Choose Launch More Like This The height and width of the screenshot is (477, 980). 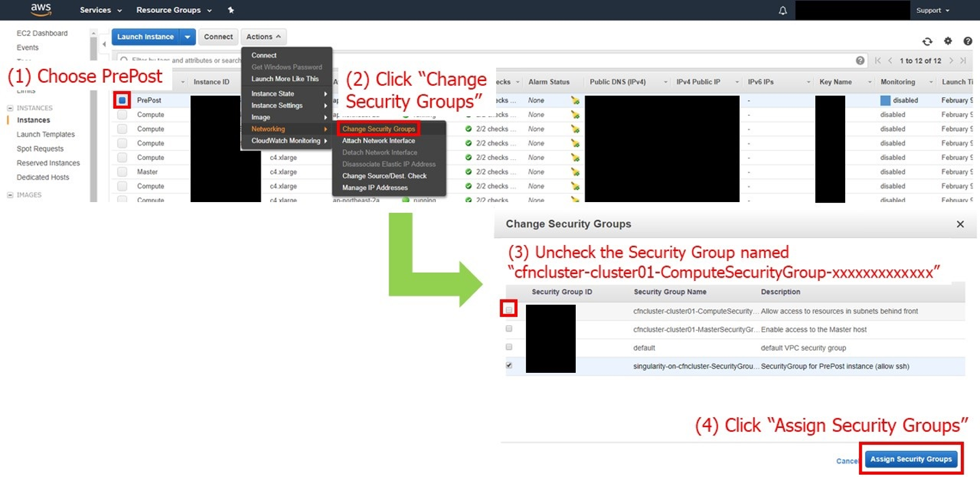click(x=287, y=78)
